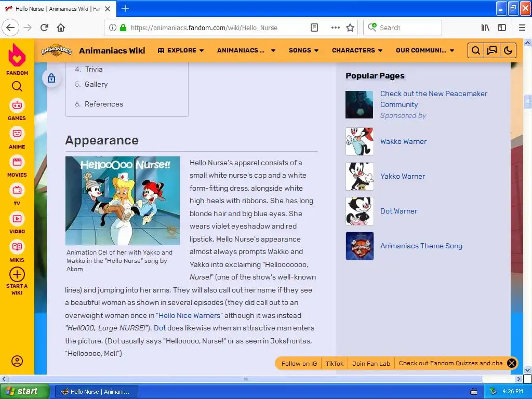Open wiki search magnifier in header
Screen dimensions: 532x399
pyautogui.click(x=476, y=50)
